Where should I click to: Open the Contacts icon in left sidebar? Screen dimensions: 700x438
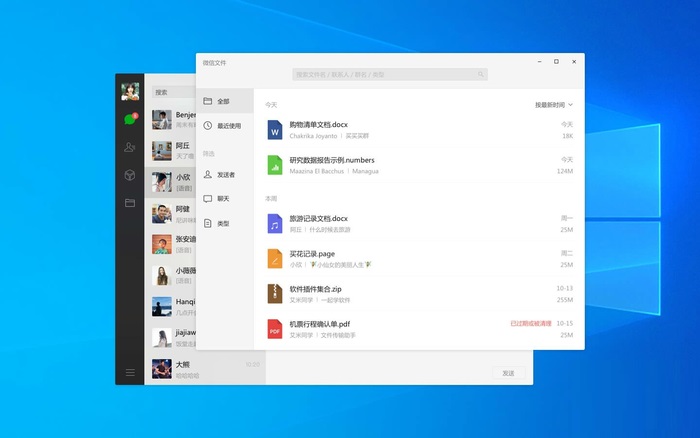coord(129,147)
